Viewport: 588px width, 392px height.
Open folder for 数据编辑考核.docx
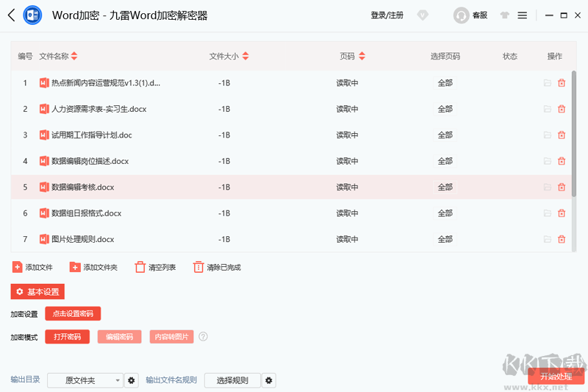[548, 187]
